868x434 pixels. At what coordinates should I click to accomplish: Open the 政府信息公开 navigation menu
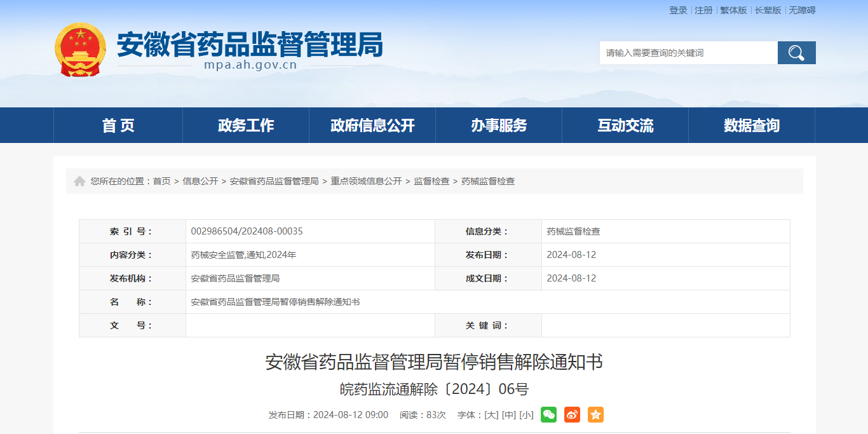pos(372,125)
